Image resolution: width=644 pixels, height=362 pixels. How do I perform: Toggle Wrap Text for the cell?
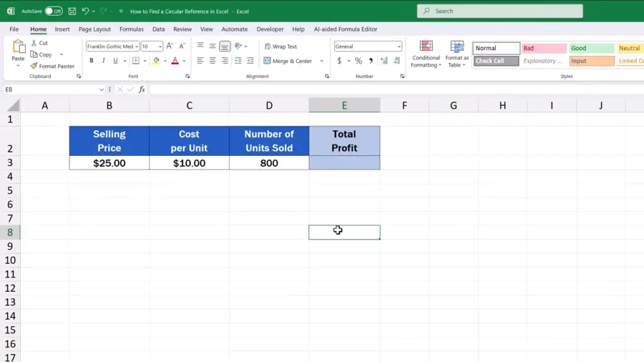click(280, 47)
